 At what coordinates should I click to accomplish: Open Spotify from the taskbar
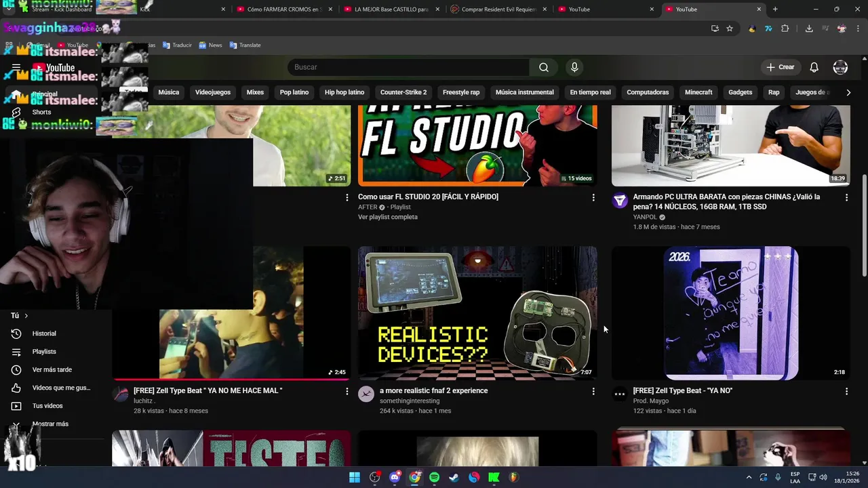(434, 477)
